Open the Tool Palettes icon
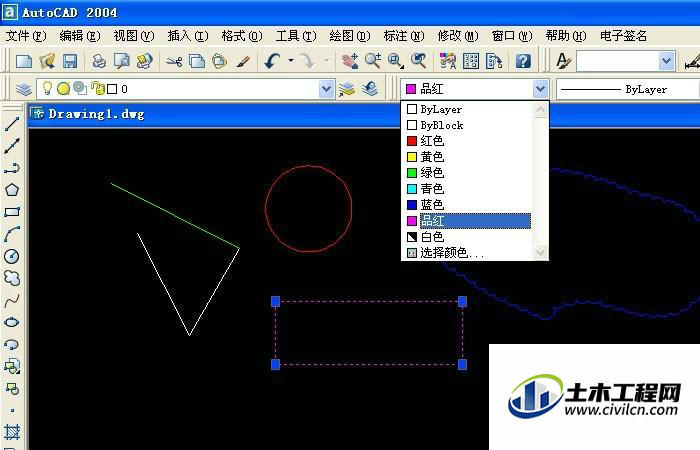The image size is (700, 450). pos(494,61)
